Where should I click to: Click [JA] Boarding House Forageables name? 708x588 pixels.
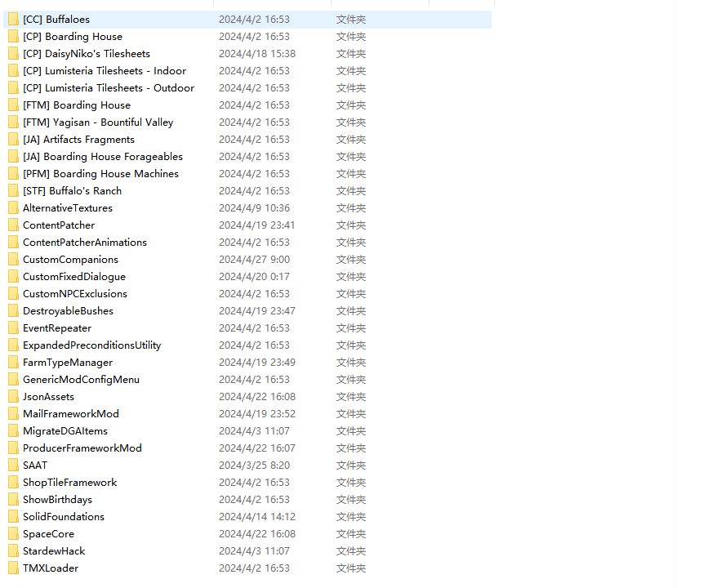103,157
